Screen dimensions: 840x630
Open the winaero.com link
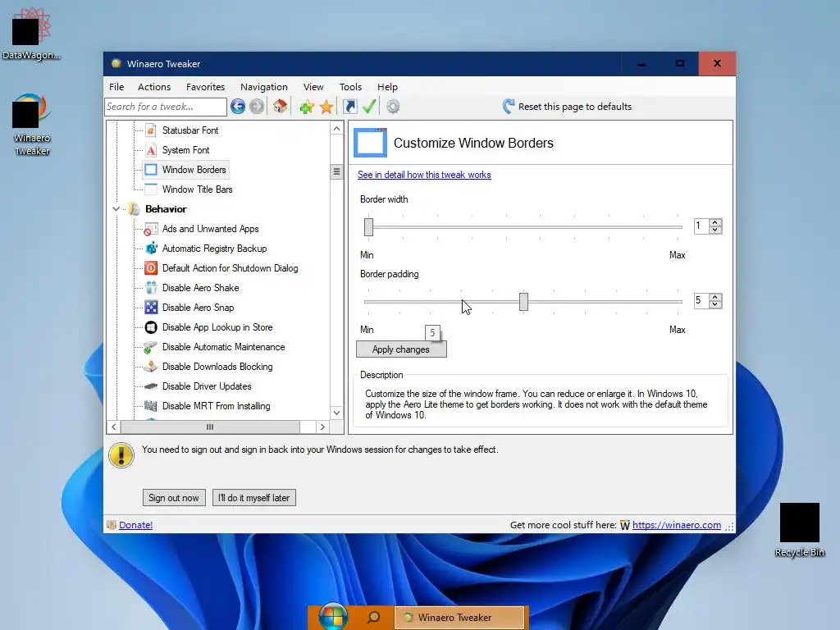pos(677,525)
